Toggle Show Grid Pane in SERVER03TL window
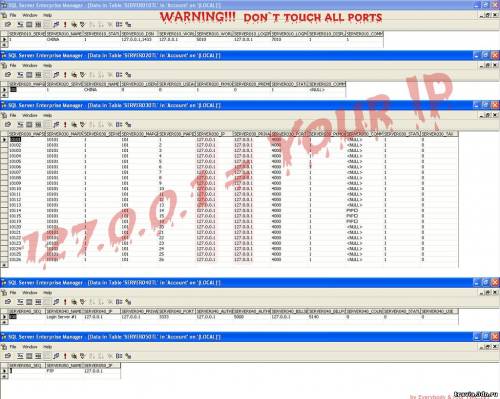500x399 pixels. click(29, 125)
